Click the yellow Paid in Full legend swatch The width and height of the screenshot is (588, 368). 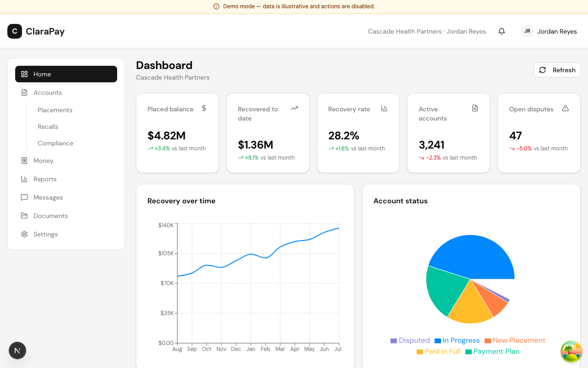420,352
